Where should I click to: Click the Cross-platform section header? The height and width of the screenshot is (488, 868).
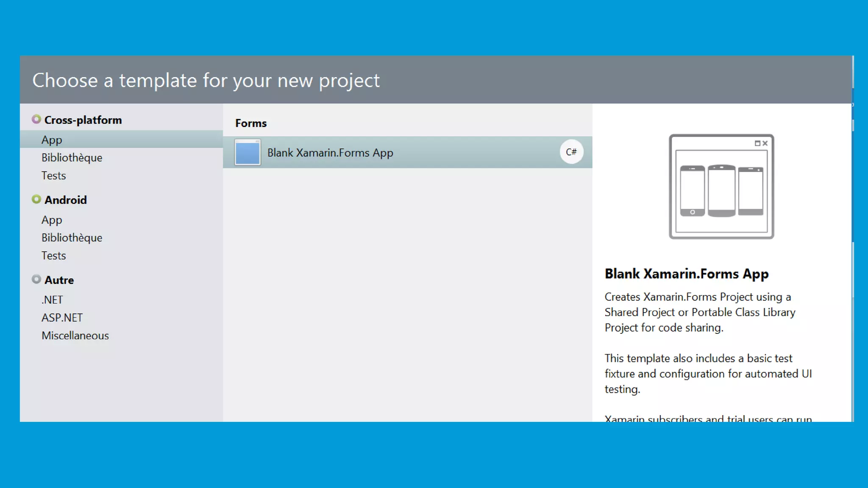coord(83,120)
